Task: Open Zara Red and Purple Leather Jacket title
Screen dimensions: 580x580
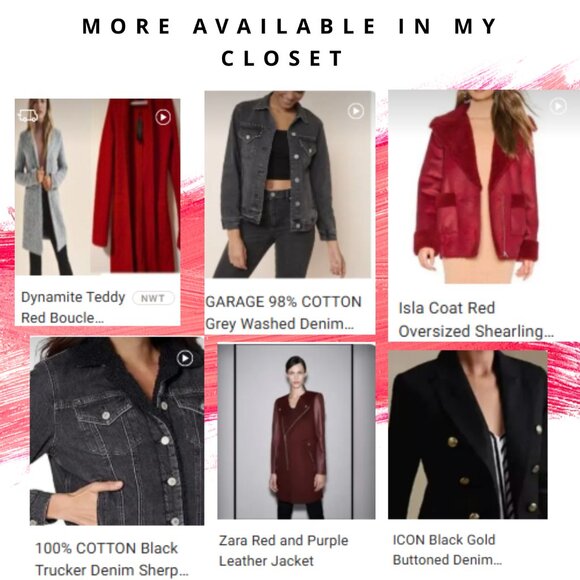Action: click(x=283, y=550)
